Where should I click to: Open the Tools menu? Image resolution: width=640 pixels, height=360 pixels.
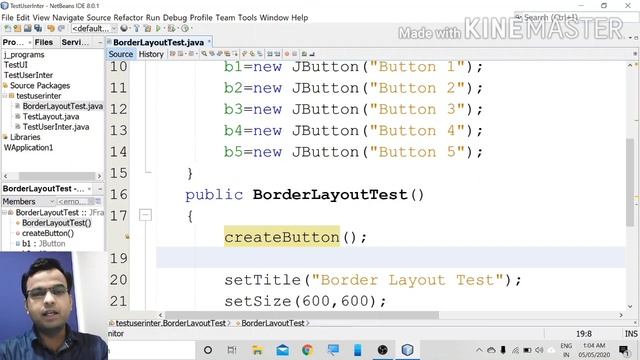(247, 18)
